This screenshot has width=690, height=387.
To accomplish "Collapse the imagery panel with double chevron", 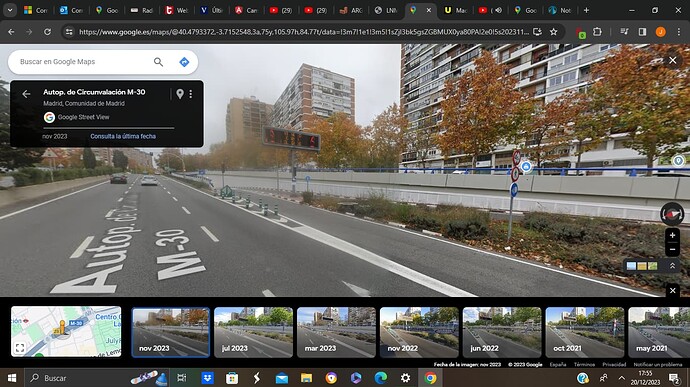I will click(x=672, y=266).
